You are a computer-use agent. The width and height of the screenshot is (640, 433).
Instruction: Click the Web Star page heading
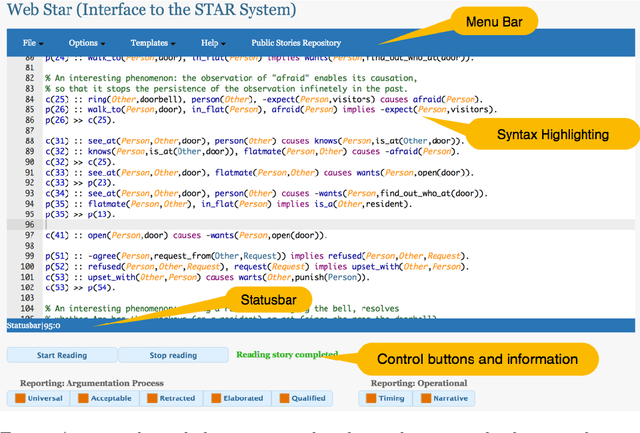tap(151, 11)
